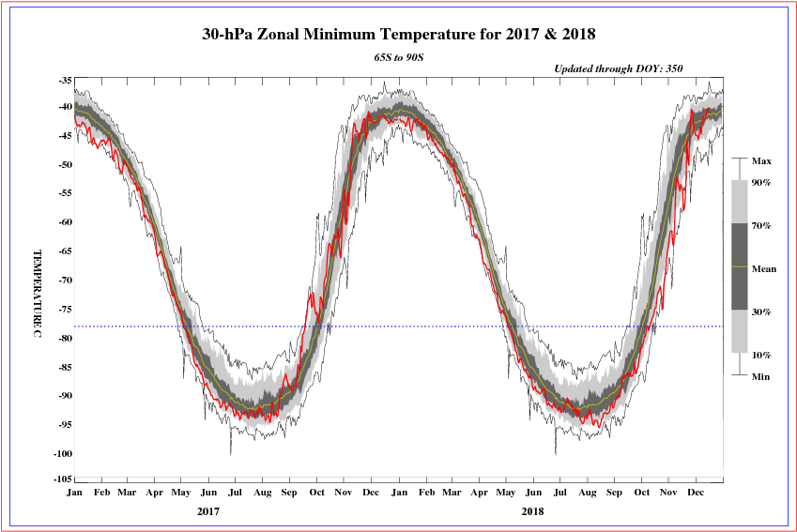Click the '2018' year label below axis
Viewport: 797px width, 532px height.
(x=532, y=511)
